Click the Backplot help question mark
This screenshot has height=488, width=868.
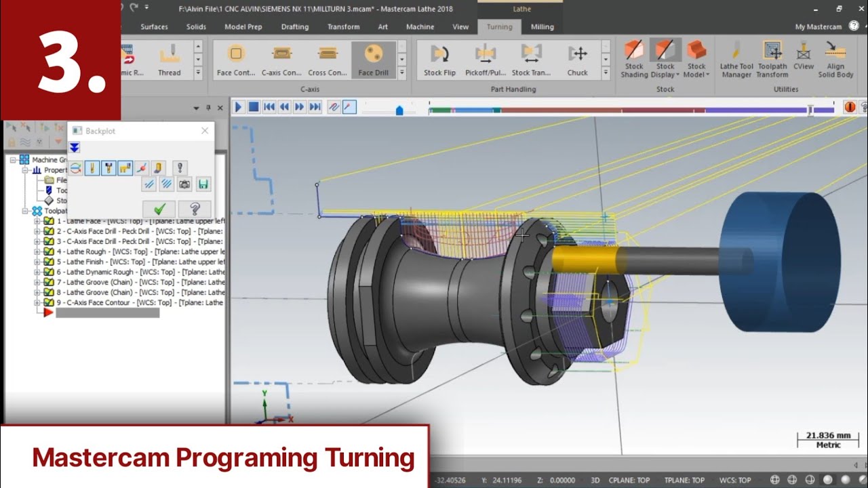click(x=195, y=209)
